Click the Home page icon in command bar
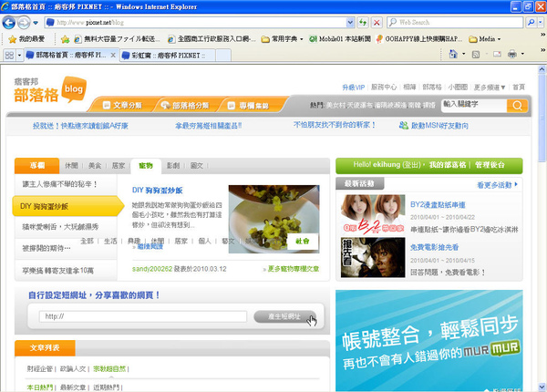547x392 pixels. click(x=453, y=54)
